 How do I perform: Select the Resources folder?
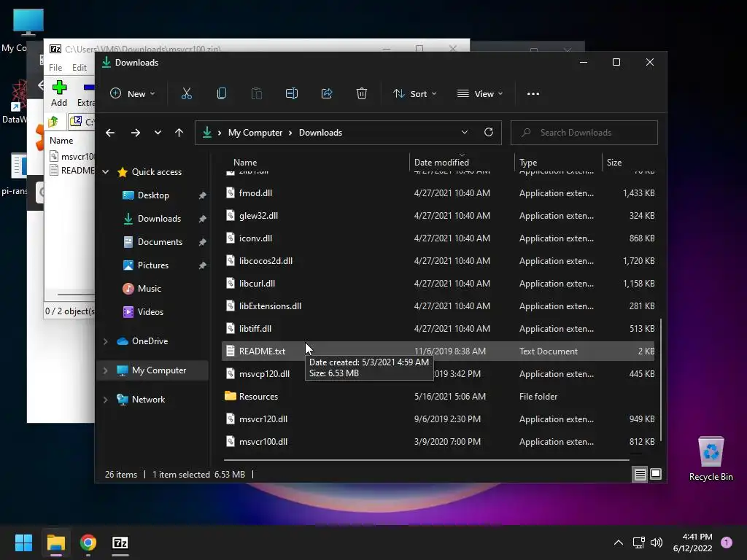(438, 396)
